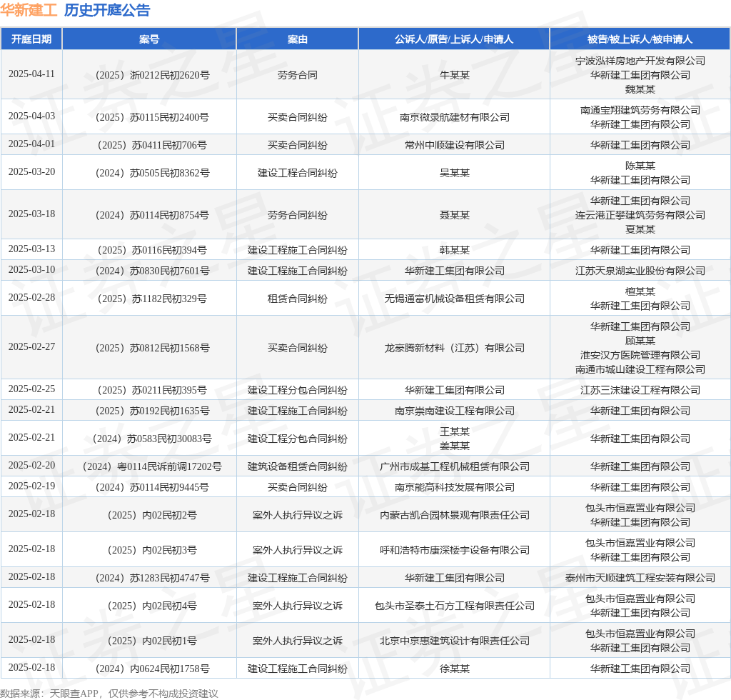Click the 华新建工 title text
Image resolution: width=731 pixels, height=700 pixels.
point(29,10)
